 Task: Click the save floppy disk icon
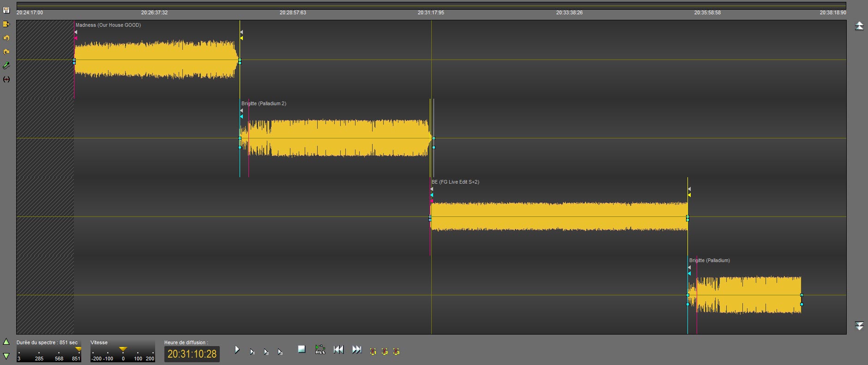pos(6,10)
